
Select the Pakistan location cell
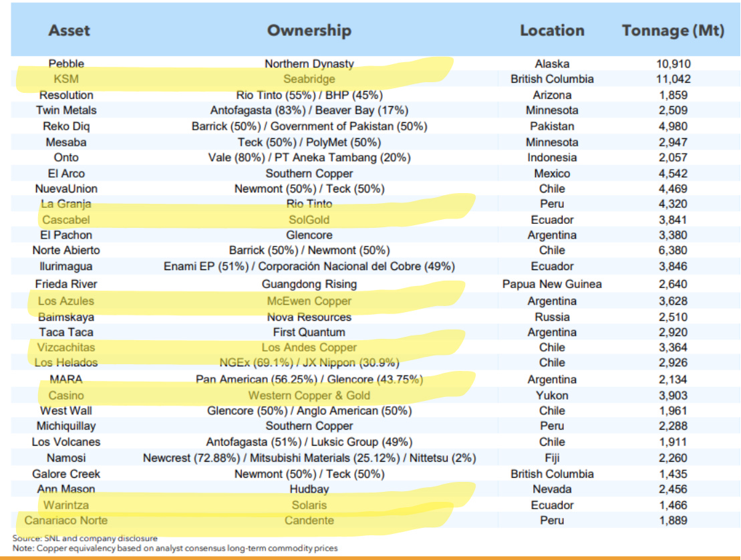tap(552, 126)
